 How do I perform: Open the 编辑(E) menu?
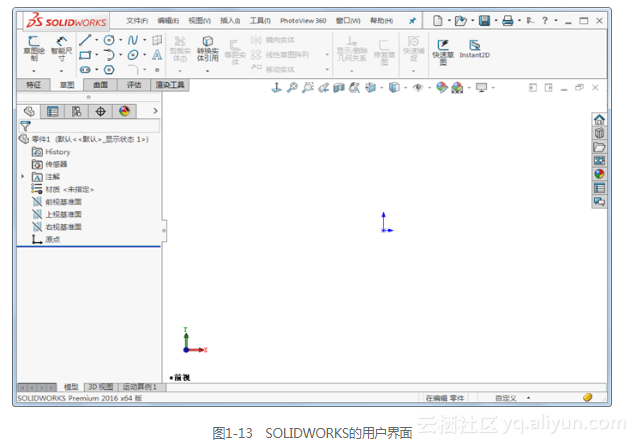coord(168,21)
